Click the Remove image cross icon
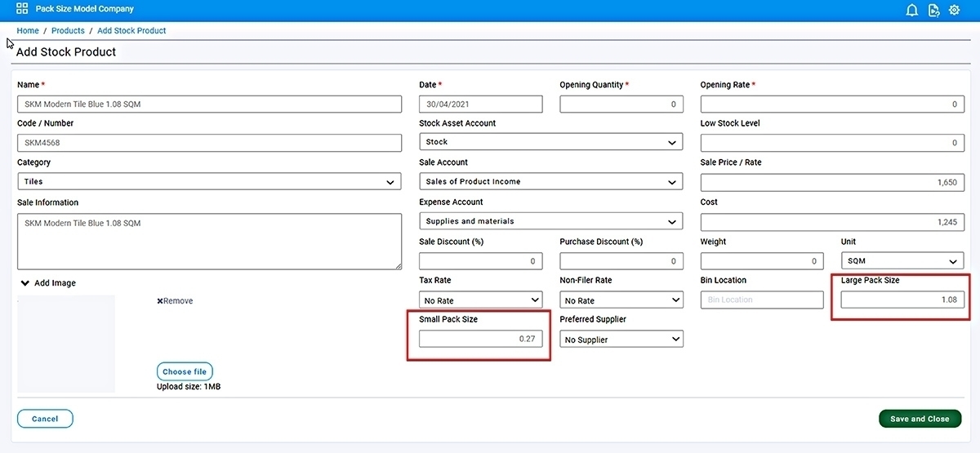This screenshot has width=980, height=453. [160, 301]
